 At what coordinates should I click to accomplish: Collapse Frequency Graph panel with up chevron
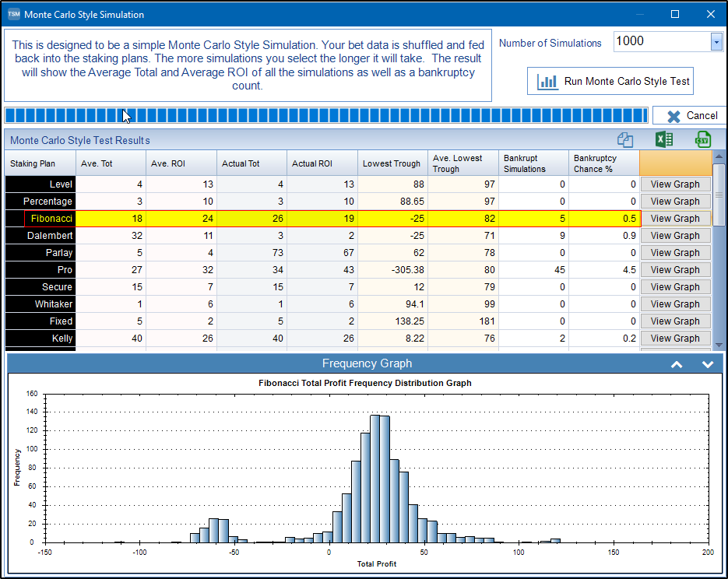point(677,364)
